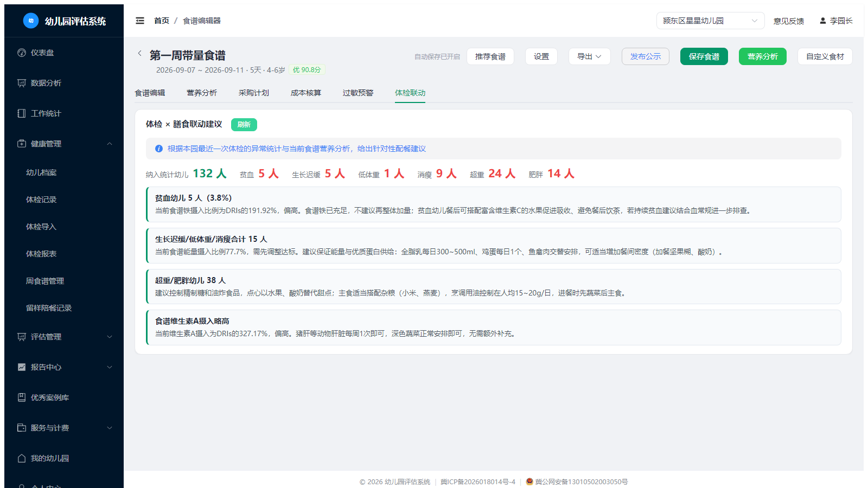The width and height of the screenshot is (868, 488).
Task: Click the 服务与计费 folder icon
Action: 22,428
